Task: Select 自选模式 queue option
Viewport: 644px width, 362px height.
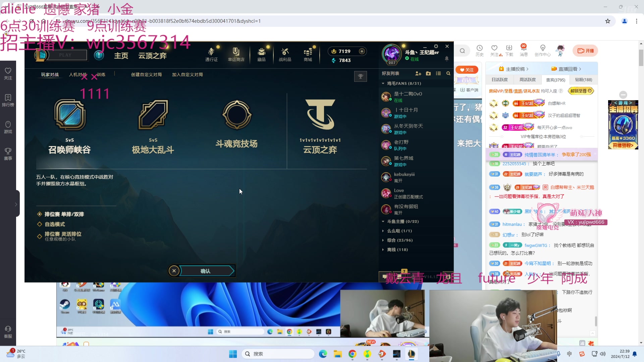Action: tap(51, 224)
